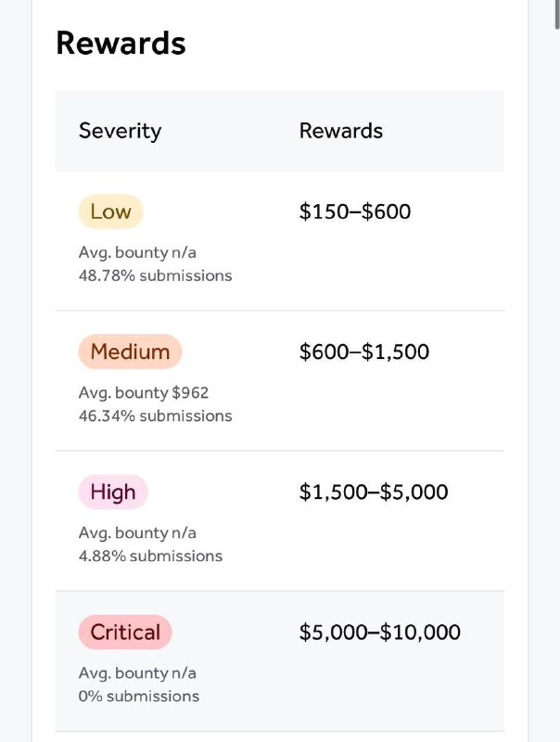The image size is (560, 742).
Task: Click Avg. bounty n/a under Low
Action: (x=137, y=252)
